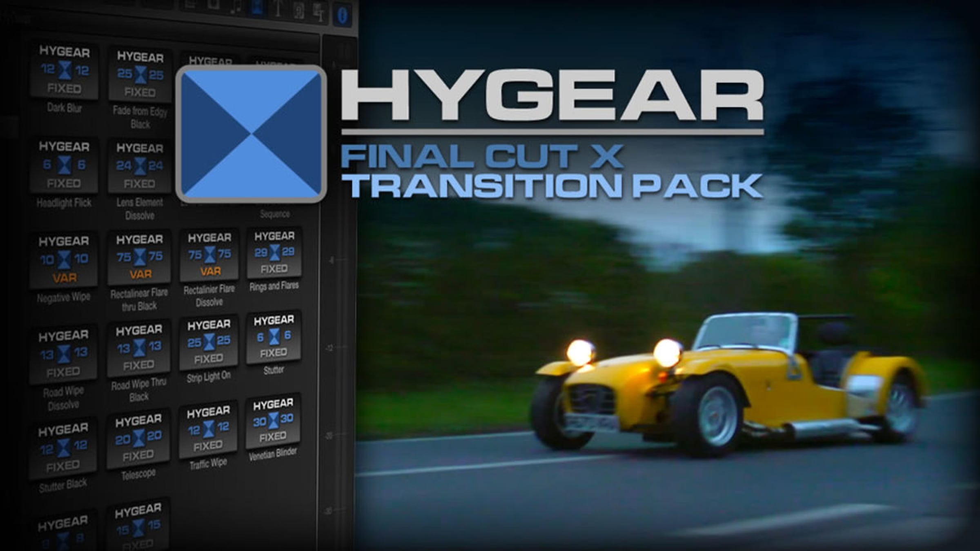
Task: Choose the Rectalinear Flare thru Black transition
Action: point(140,258)
